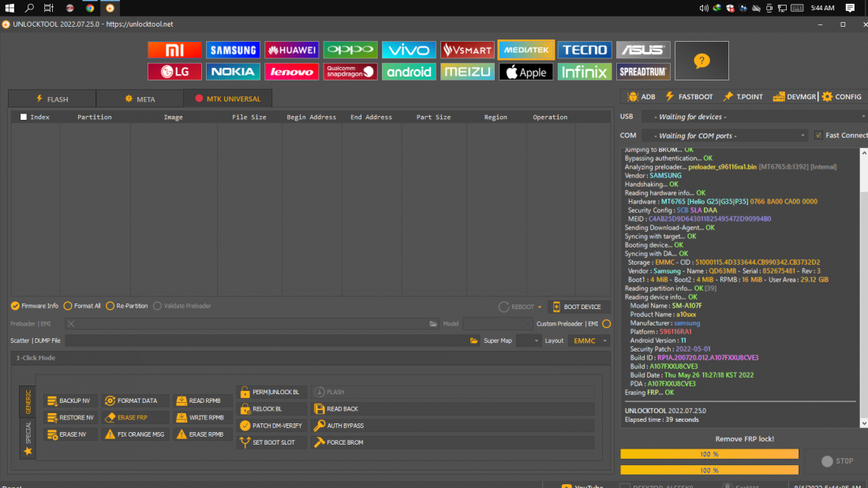Select the MediaTek brand logo
The image size is (868, 488).
click(x=526, y=50)
